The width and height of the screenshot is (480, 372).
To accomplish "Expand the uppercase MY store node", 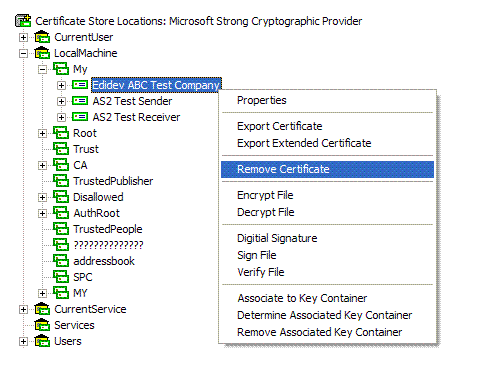I will pos(42,293).
